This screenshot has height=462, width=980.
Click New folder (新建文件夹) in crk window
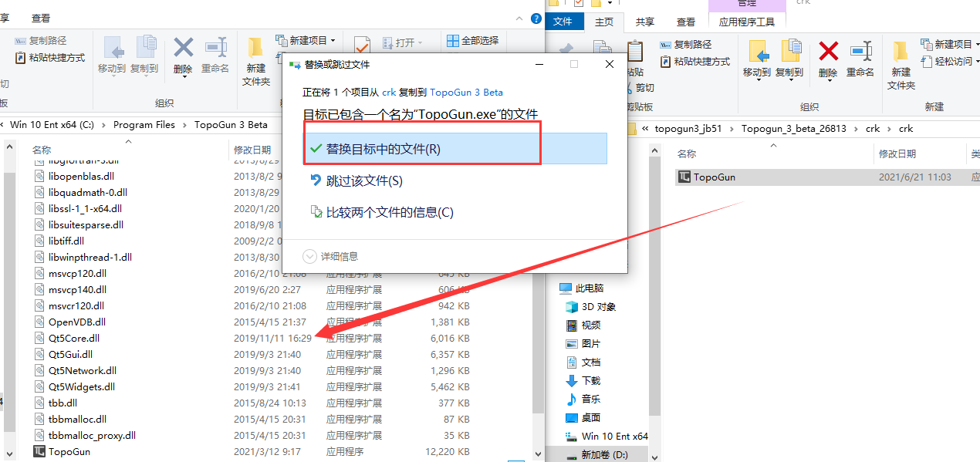pos(901,66)
